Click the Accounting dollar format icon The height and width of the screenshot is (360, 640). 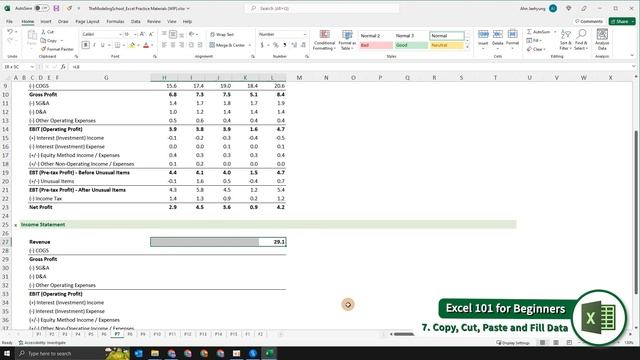point(262,45)
